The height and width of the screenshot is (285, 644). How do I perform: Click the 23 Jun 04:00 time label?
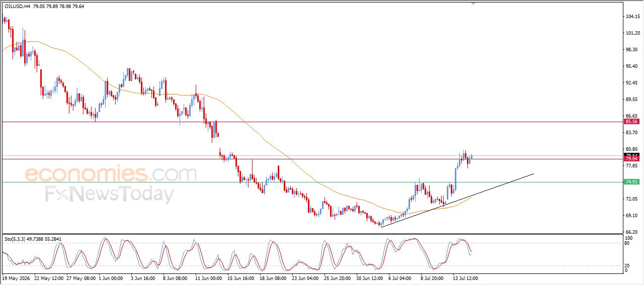[x=306, y=277]
